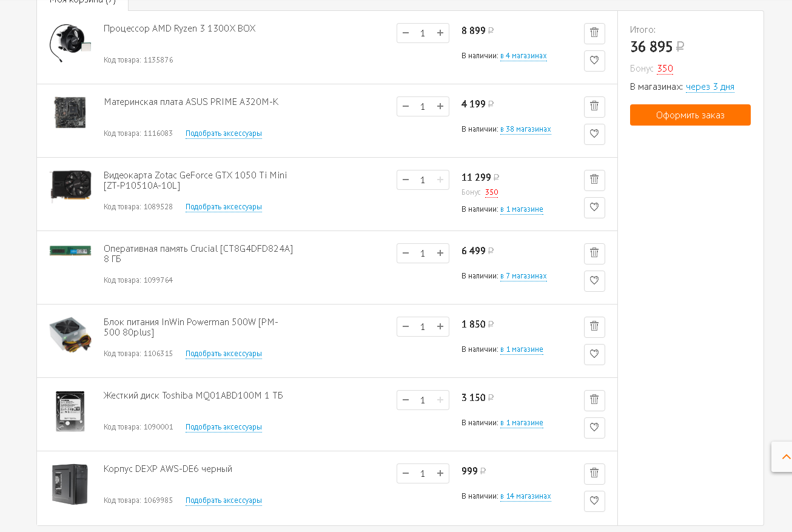Image resolution: width=792 pixels, height=532 pixels.
Task: Remove ASUS PRIME A320M-K motherboard from cart
Action: pyautogui.click(x=594, y=107)
